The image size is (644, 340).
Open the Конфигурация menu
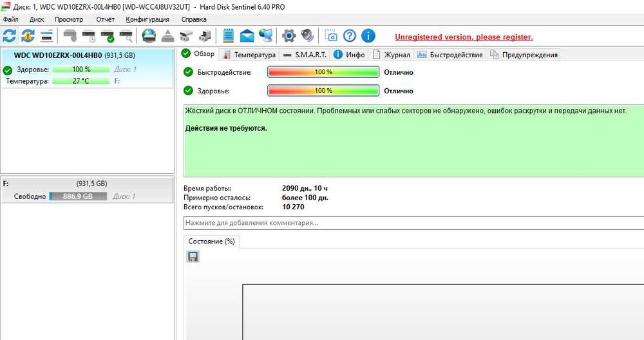point(147,19)
